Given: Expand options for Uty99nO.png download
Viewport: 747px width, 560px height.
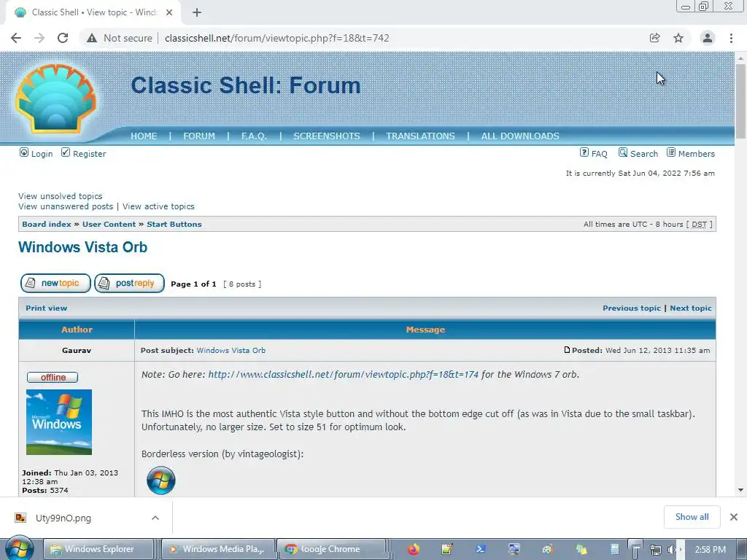Looking at the screenshot, I should point(155,518).
